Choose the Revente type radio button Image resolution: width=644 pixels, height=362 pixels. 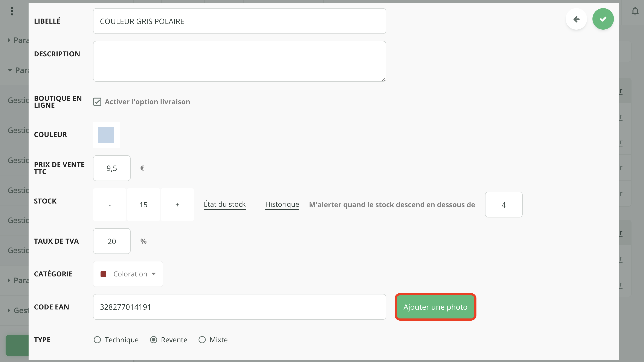pyautogui.click(x=154, y=340)
